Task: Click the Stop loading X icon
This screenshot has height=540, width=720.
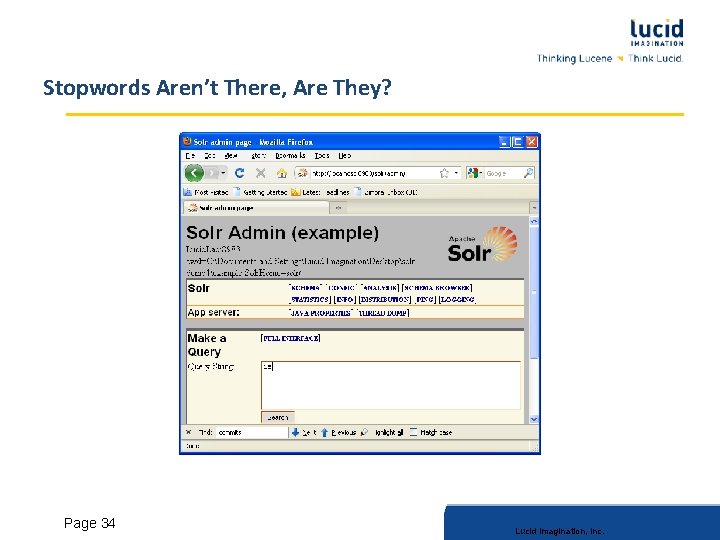Action: click(260, 173)
